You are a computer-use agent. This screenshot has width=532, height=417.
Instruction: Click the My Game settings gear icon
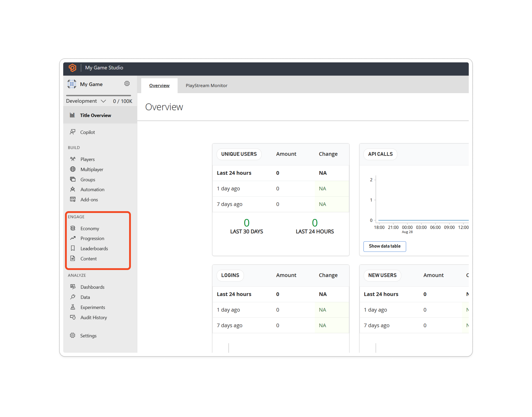(128, 84)
